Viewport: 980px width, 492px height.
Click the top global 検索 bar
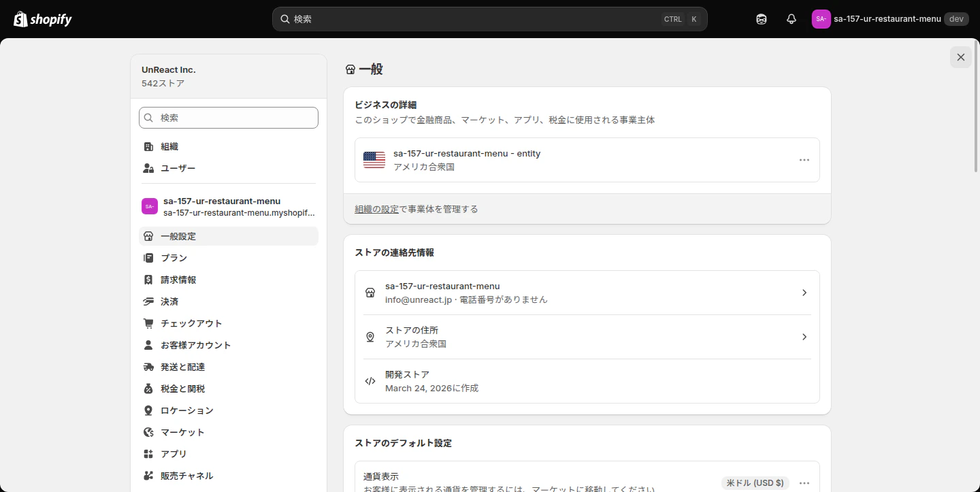490,19
